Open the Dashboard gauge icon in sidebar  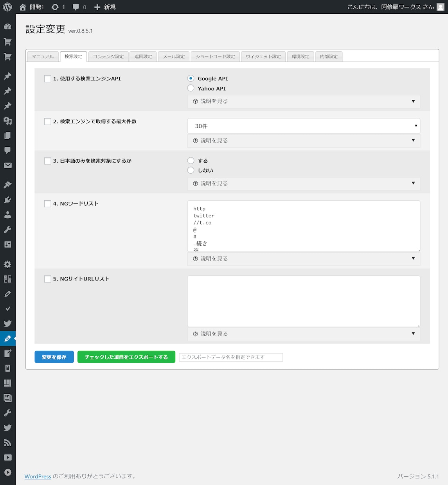[x=7, y=27]
